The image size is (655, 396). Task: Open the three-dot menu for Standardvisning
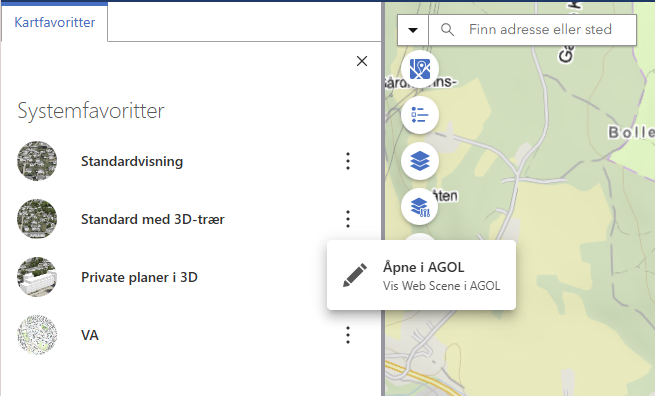pyautogui.click(x=348, y=161)
